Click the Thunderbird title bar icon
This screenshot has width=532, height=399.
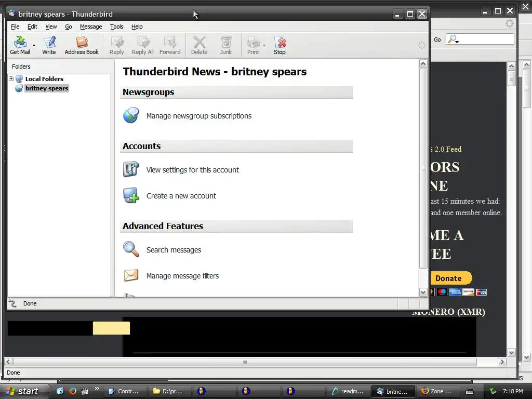pyautogui.click(x=12, y=14)
